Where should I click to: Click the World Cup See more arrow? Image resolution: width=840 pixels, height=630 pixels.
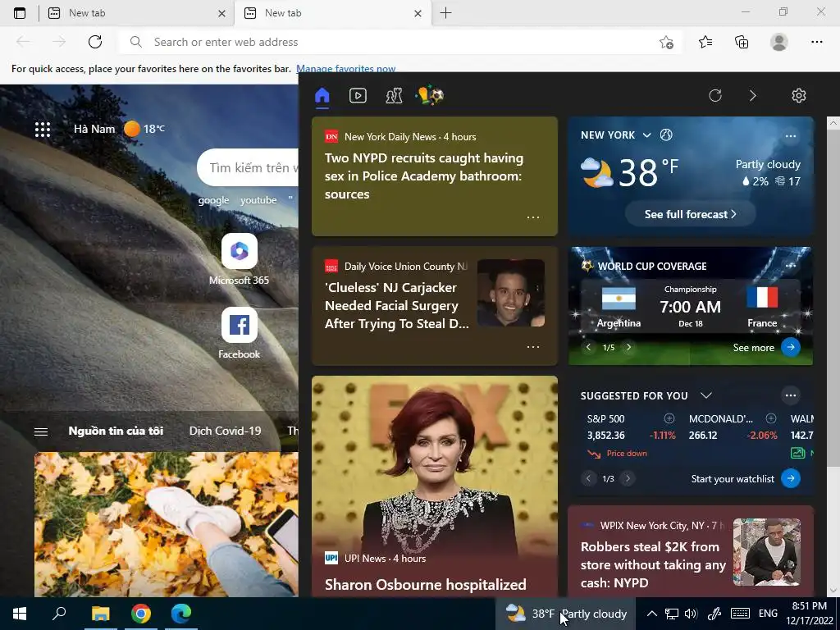791,347
